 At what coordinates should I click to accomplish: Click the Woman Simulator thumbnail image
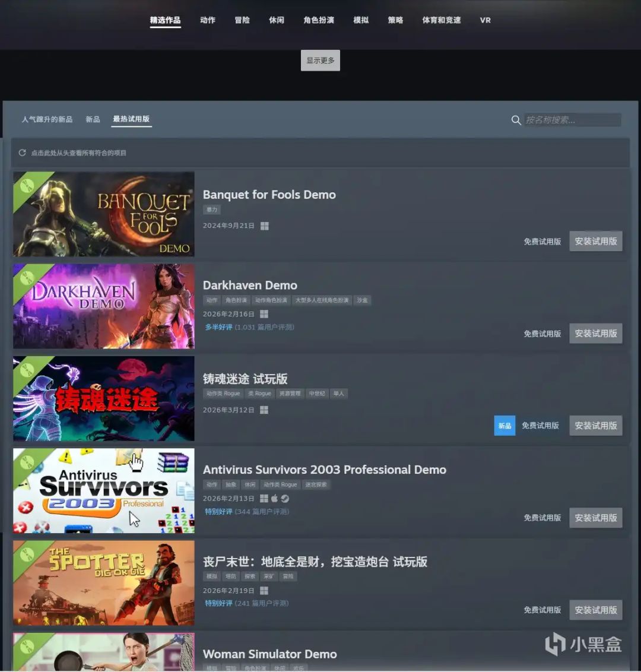[x=104, y=652]
